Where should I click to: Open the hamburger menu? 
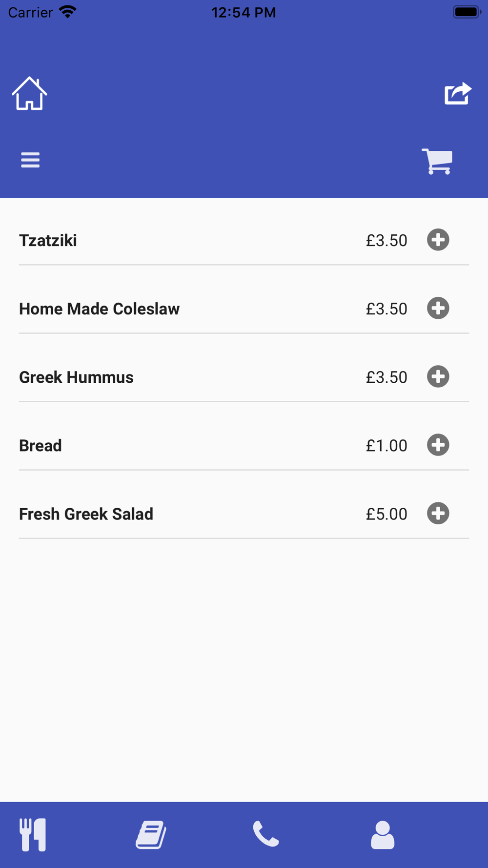30,160
